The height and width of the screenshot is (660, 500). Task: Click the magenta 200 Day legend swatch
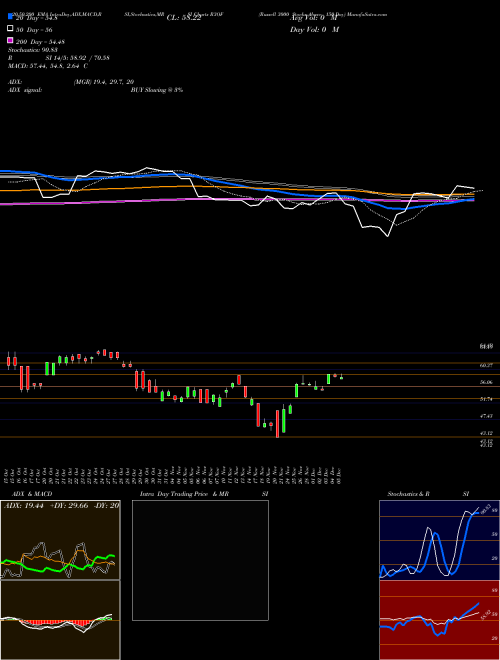coord(10,40)
